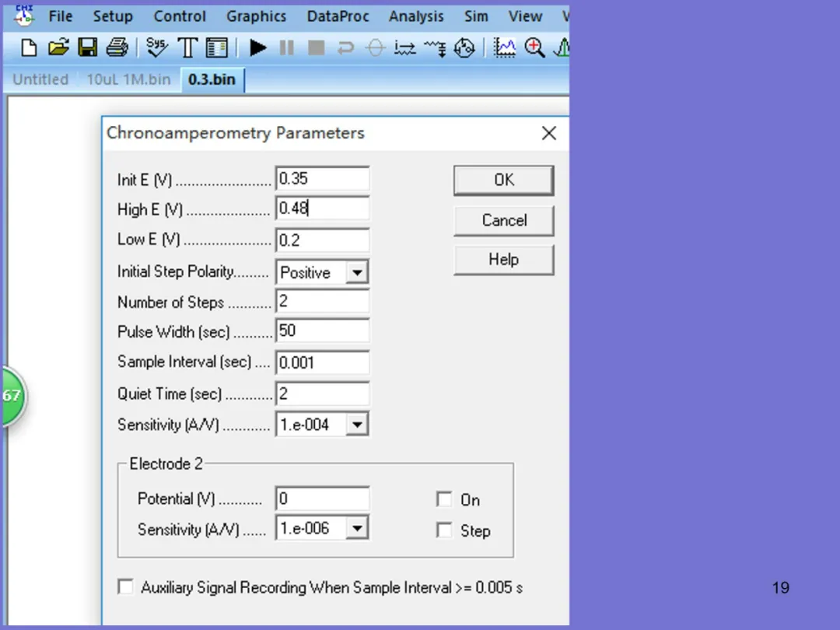Click the Low E (V) input field
This screenshot has width=840, height=630.
coord(323,240)
